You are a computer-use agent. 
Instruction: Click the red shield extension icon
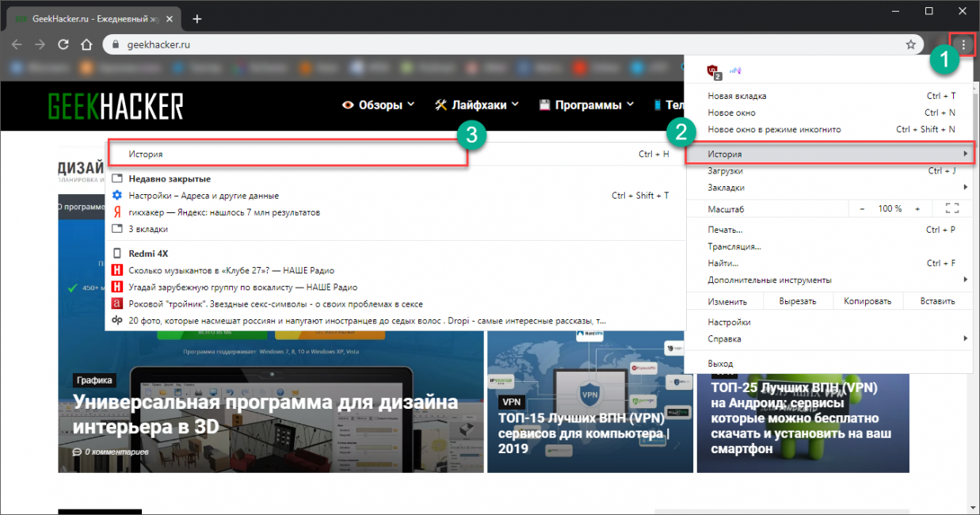coord(713,71)
